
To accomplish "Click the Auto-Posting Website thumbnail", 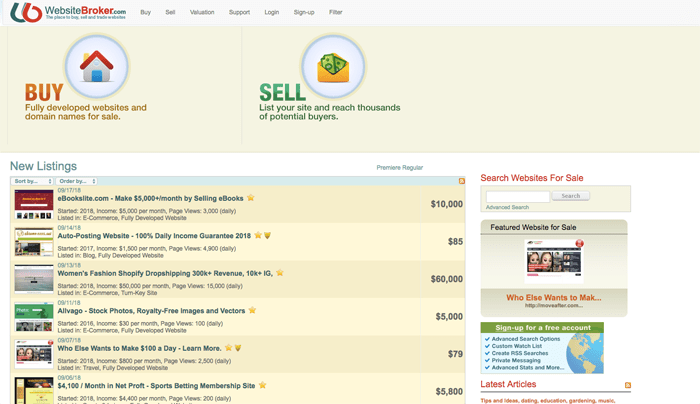I will click(34, 242).
